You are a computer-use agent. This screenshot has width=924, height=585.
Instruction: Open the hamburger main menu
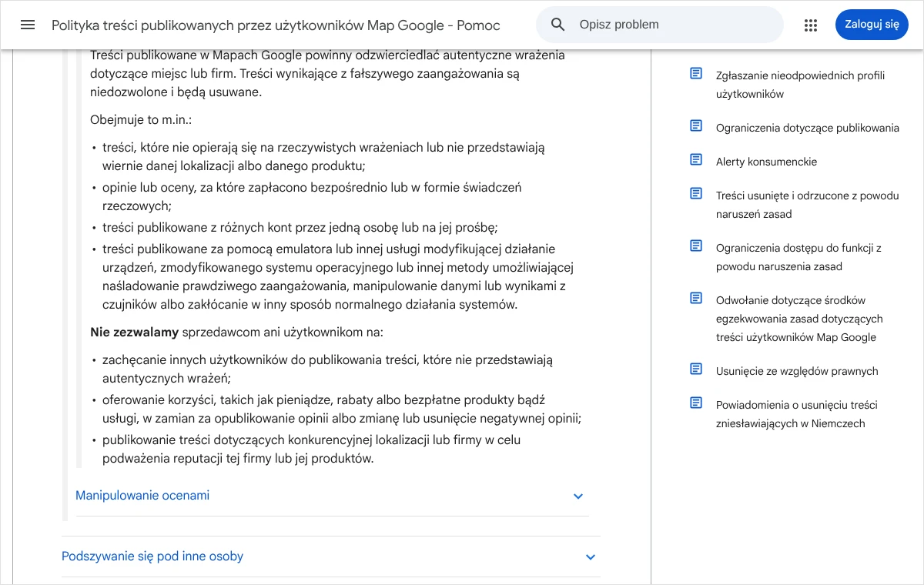pyautogui.click(x=28, y=25)
